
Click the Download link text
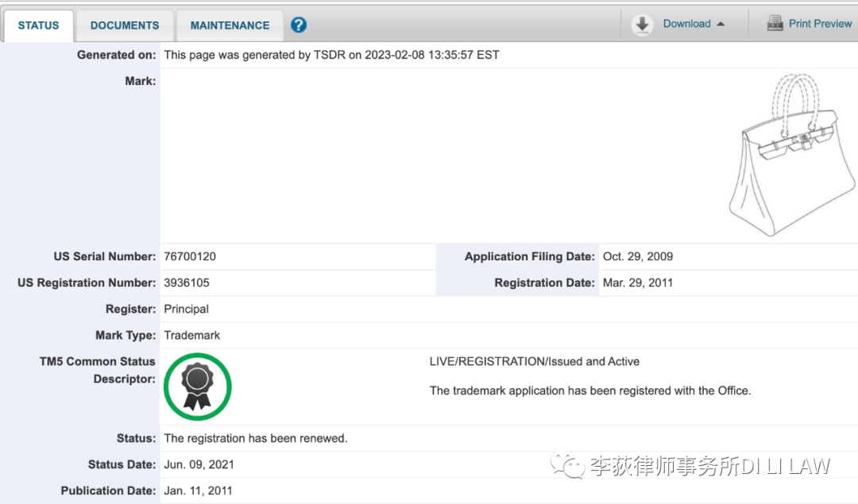[686, 24]
